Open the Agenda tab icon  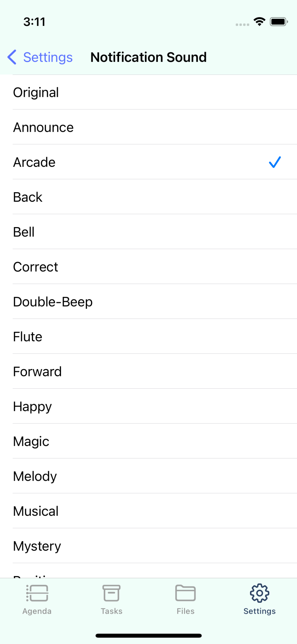click(37, 593)
